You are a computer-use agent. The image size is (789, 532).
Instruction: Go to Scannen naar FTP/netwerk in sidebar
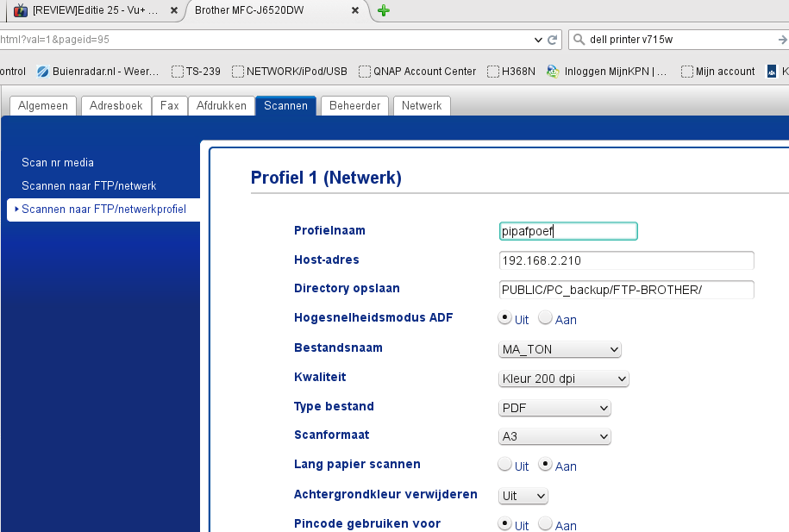89,185
